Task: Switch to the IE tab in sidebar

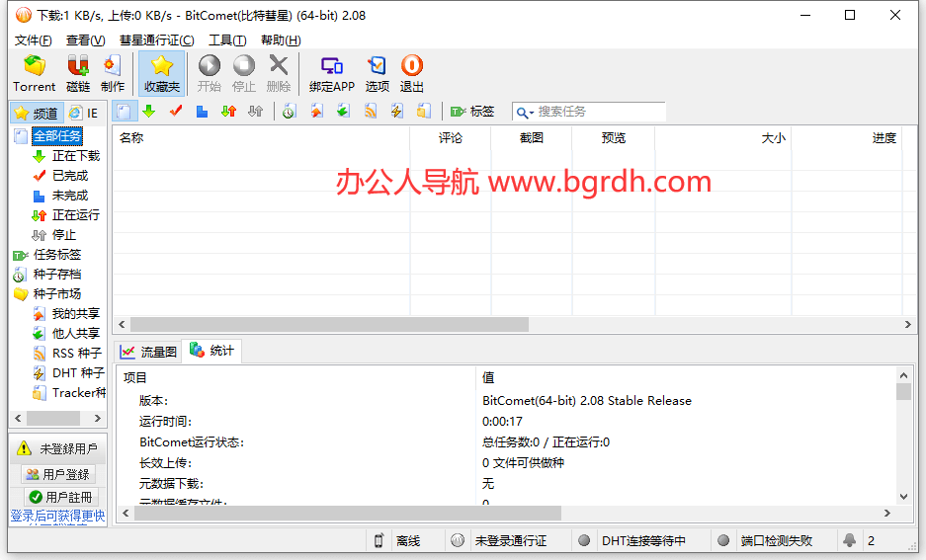Action: pos(84,113)
